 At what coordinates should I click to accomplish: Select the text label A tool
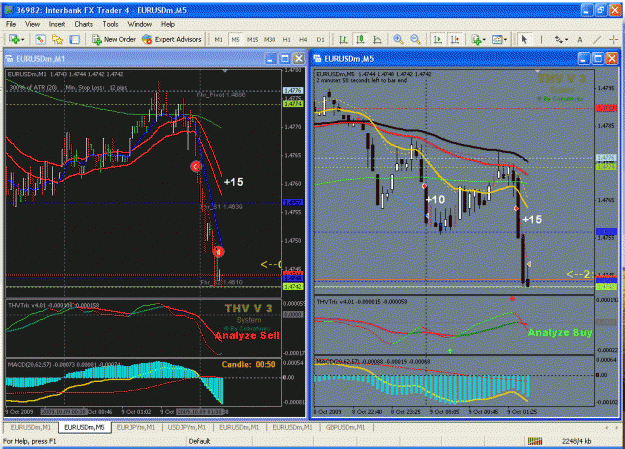point(580,39)
